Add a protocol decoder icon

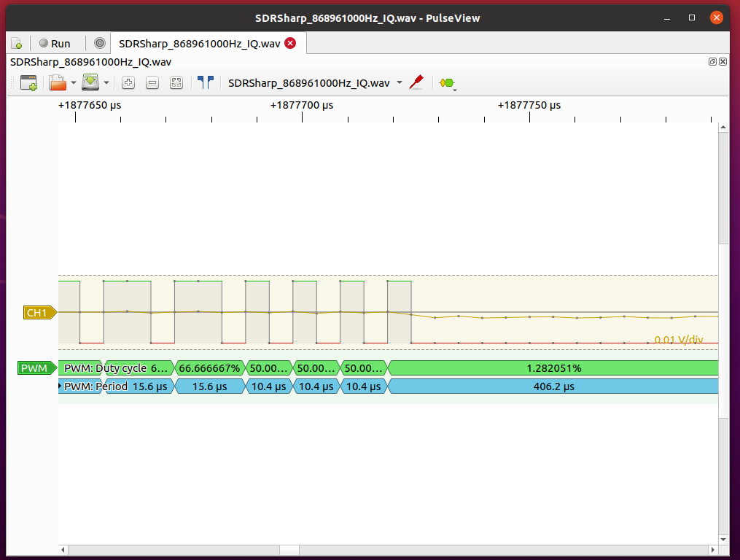[x=447, y=83]
